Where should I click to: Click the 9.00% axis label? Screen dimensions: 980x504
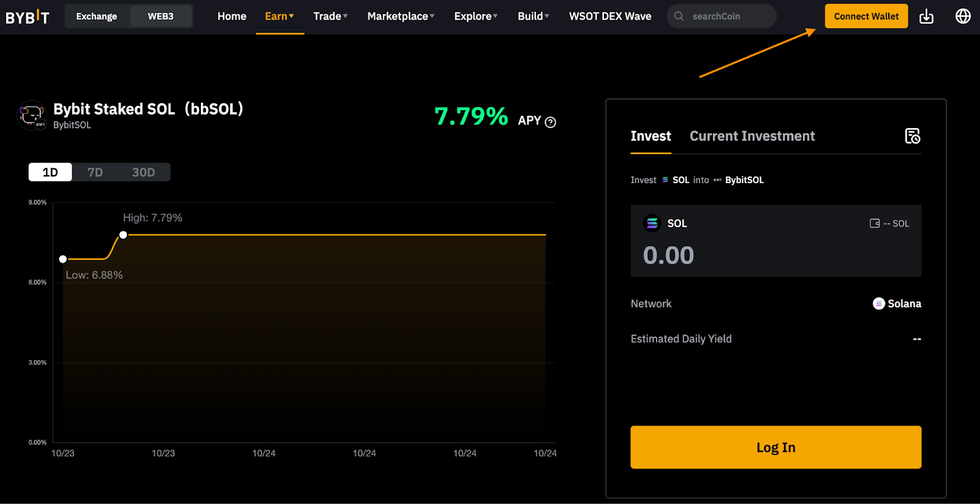37,202
